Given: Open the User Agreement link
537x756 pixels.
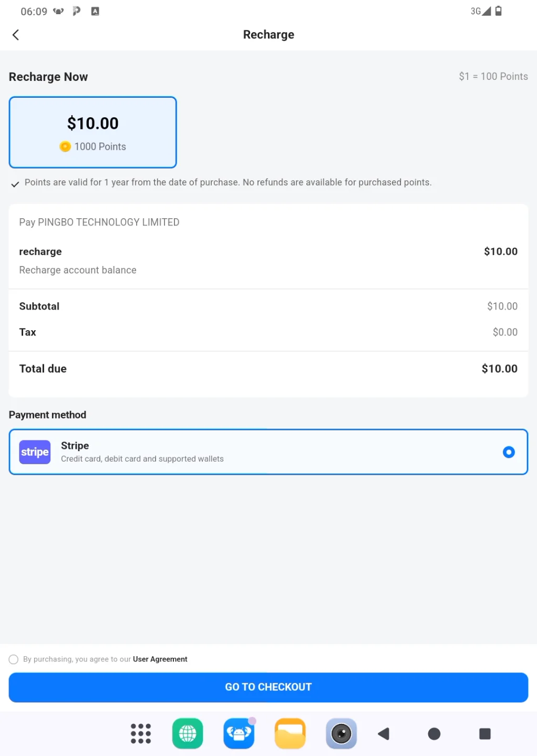Looking at the screenshot, I should click(160, 659).
